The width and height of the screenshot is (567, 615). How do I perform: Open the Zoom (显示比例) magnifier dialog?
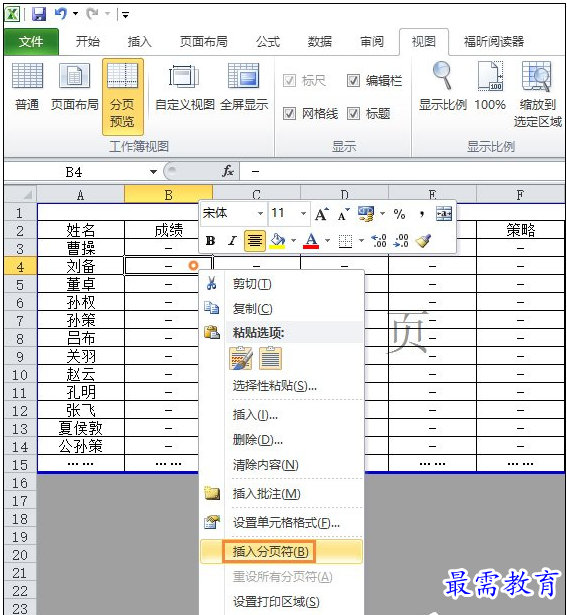coord(442,87)
